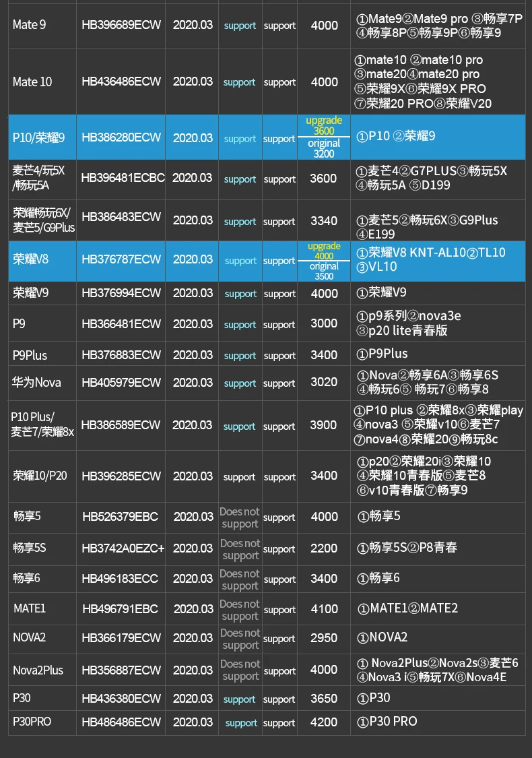This screenshot has height=758, width=532.
Task: Click compatibility text ①P10 ②荣耀9
Action: point(396,136)
